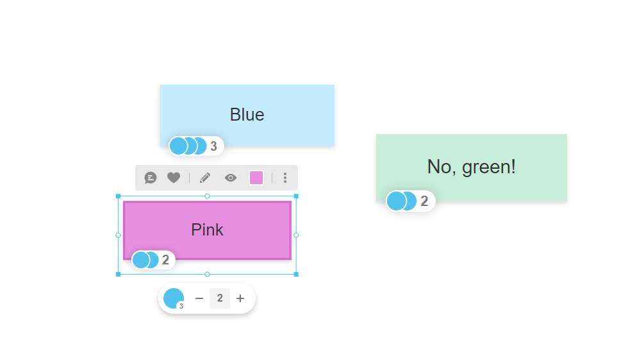Open comments on the Pink note
Image resolution: width=644 pixels, height=351 pixels.
[151, 178]
